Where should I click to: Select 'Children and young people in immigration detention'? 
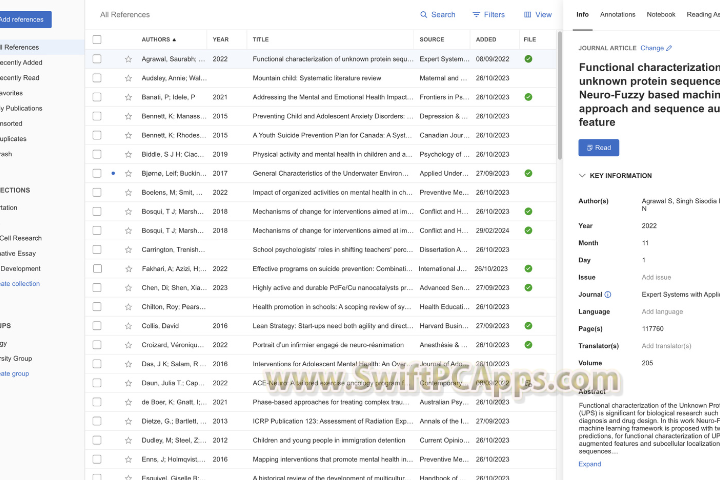click(x=329, y=440)
